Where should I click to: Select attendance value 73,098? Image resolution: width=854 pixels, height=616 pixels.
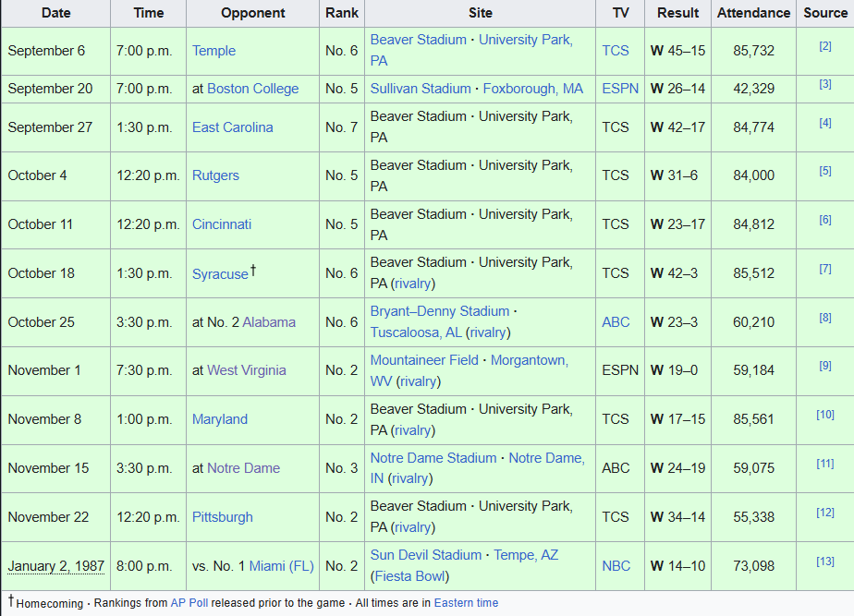(x=753, y=566)
